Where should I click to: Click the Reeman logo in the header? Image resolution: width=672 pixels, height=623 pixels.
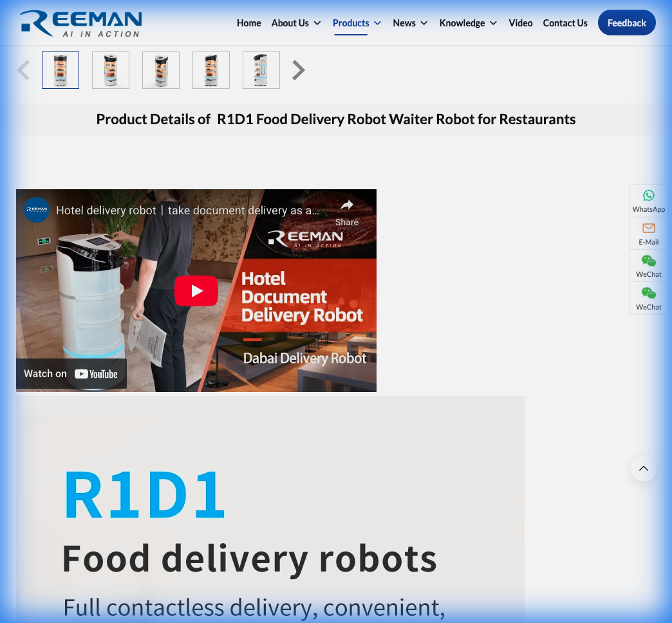tap(80, 23)
